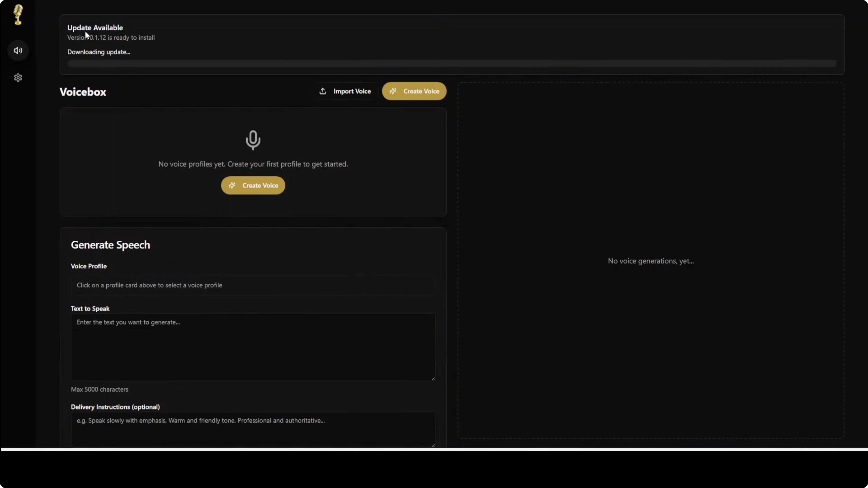Click the large microphone placeholder icon

point(253,140)
